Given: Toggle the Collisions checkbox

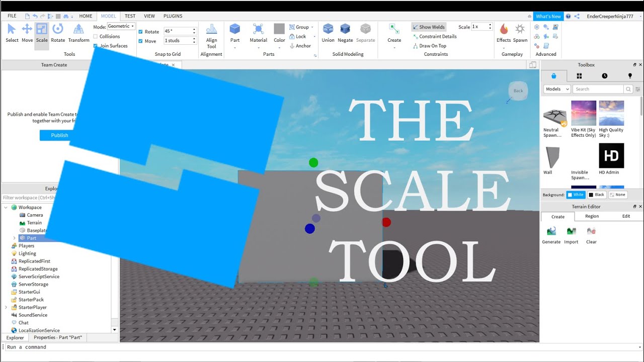Looking at the screenshot, I should click(x=96, y=36).
